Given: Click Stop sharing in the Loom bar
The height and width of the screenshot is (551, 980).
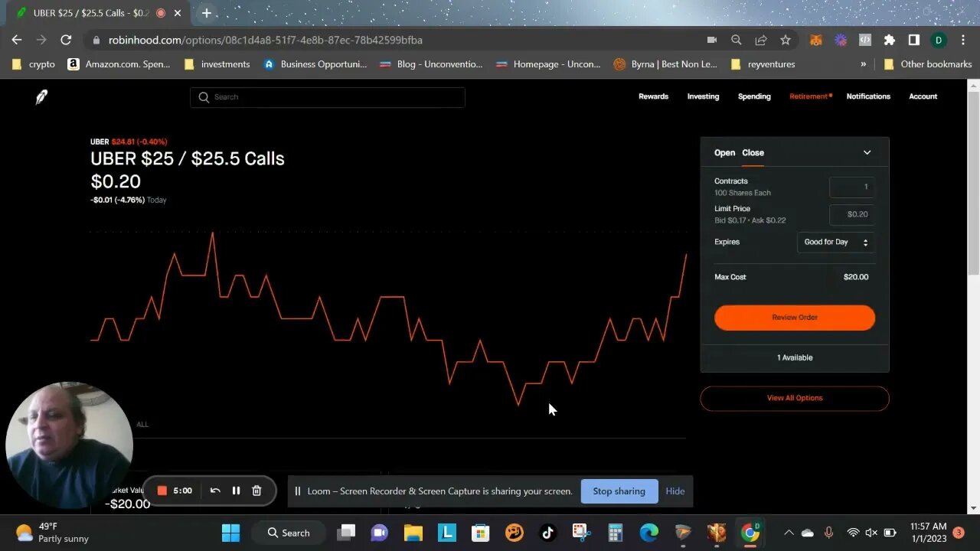Looking at the screenshot, I should 619,491.
